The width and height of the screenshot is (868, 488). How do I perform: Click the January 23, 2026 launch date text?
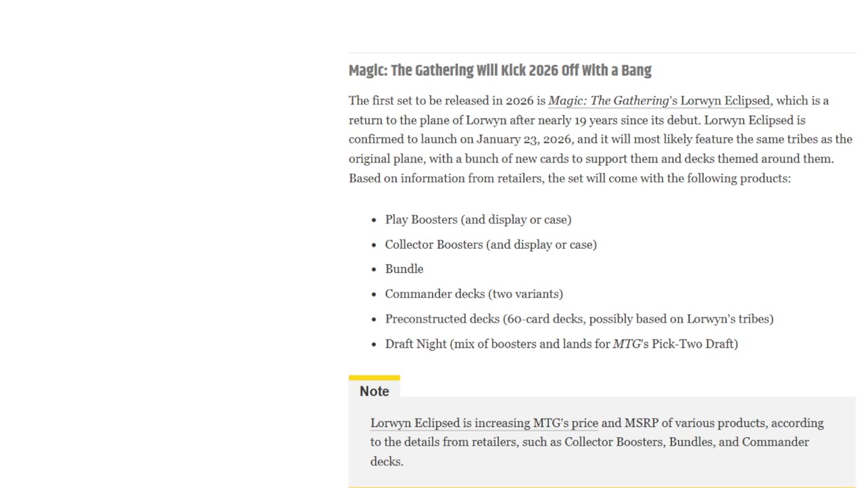click(525, 139)
